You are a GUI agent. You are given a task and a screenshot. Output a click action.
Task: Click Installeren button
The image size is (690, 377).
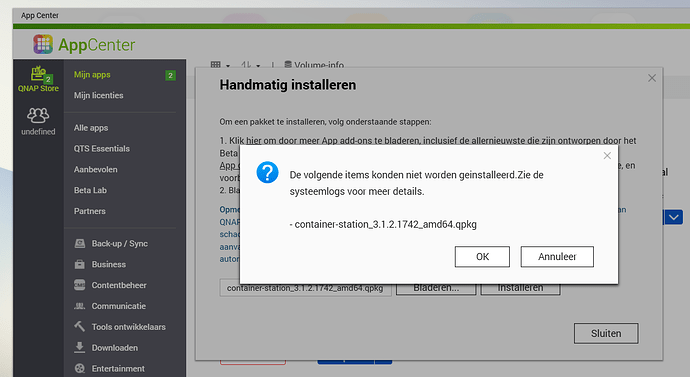(x=520, y=289)
